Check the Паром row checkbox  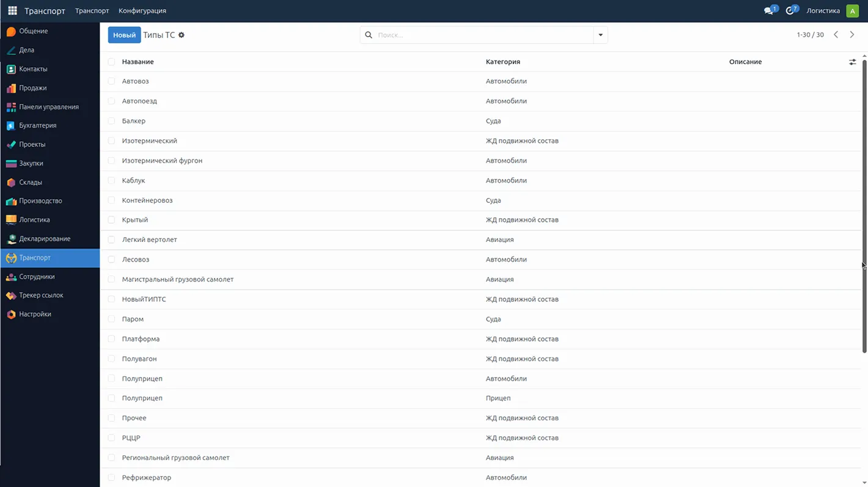111,319
